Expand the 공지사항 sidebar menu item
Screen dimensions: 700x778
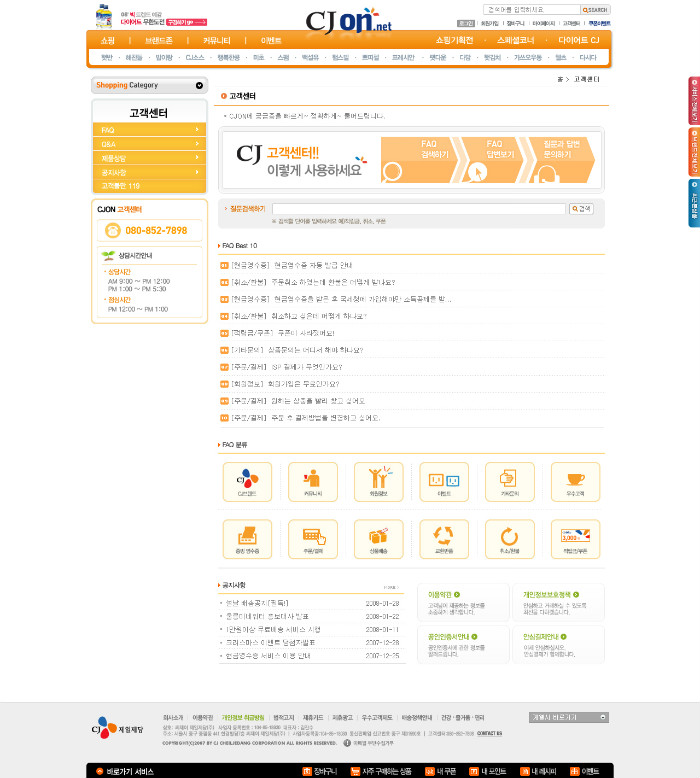[x=149, y=172]
